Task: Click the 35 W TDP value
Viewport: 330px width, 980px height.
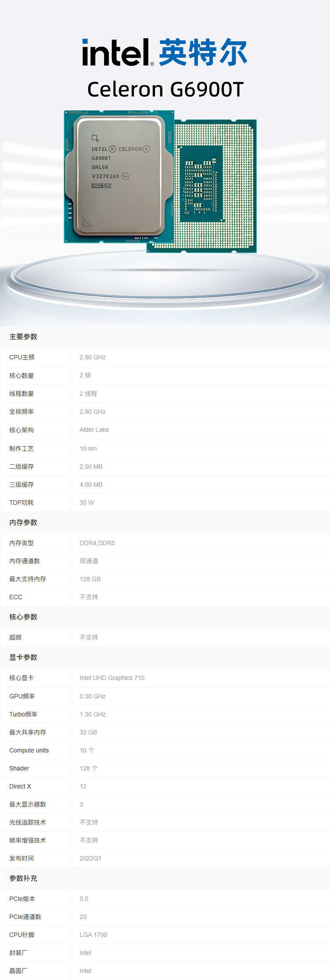Action: (x=87, y=503)
